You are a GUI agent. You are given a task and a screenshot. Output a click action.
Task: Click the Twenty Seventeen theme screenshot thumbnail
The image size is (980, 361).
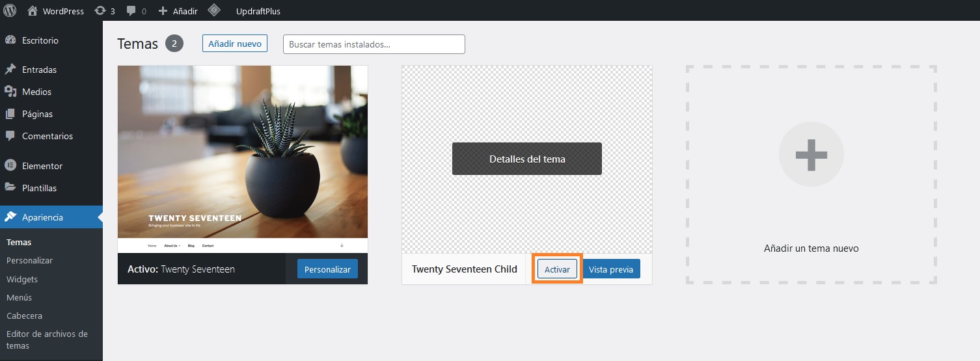[x=243, y=159]
